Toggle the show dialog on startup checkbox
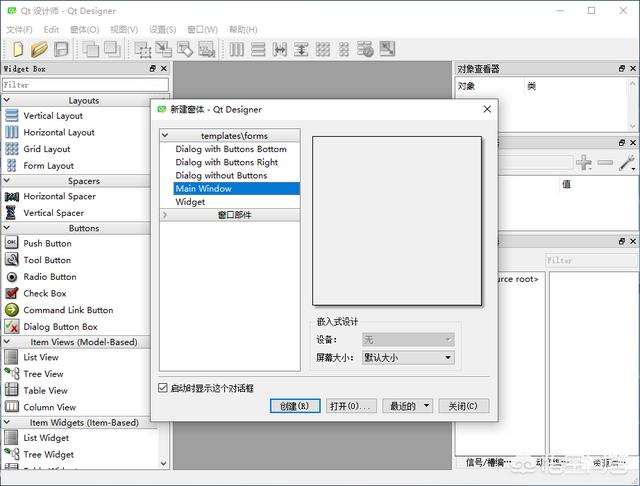 tap(163, 388)
